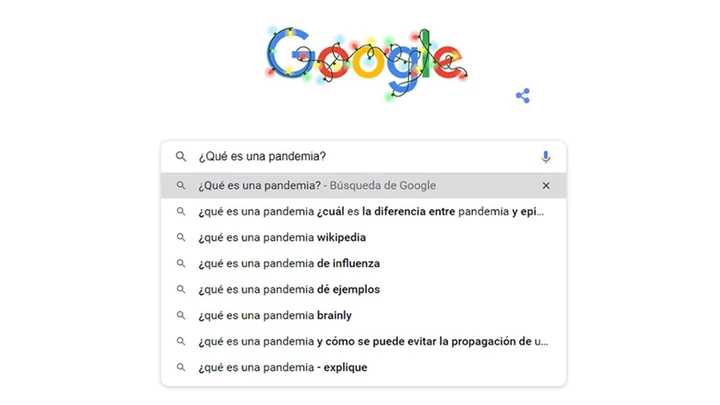720x405 pixels.
Task: Click the magnifier icon in the search box
Action: 181,157
